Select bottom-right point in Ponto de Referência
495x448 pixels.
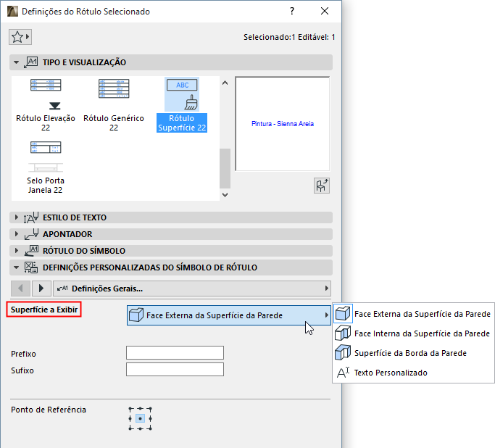150,428
